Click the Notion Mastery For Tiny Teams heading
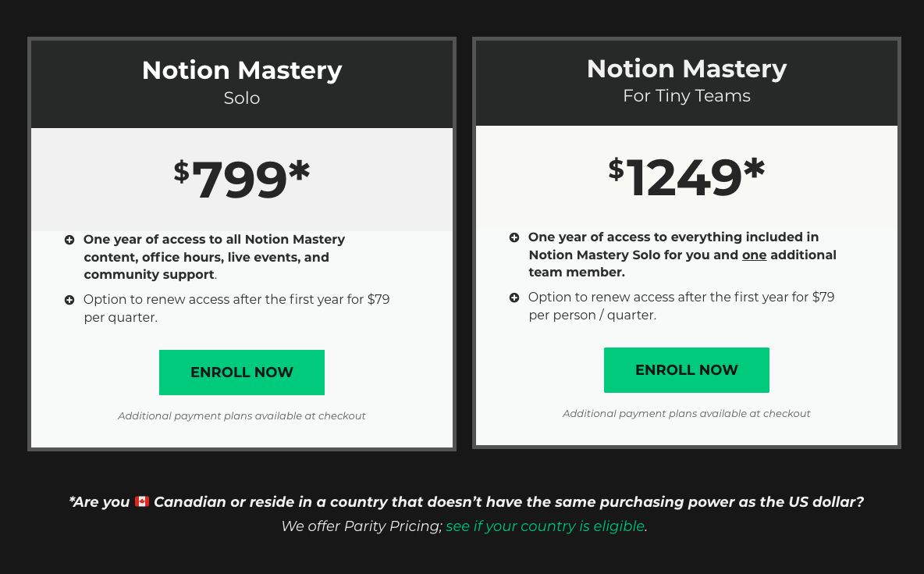Image resolution: width=924 pixels, height=574 pixels. [x=687, y=69]
